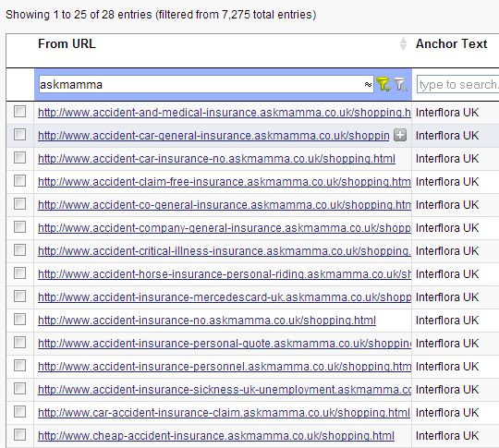Open the approx-match operator symbol in filter box

368,85
